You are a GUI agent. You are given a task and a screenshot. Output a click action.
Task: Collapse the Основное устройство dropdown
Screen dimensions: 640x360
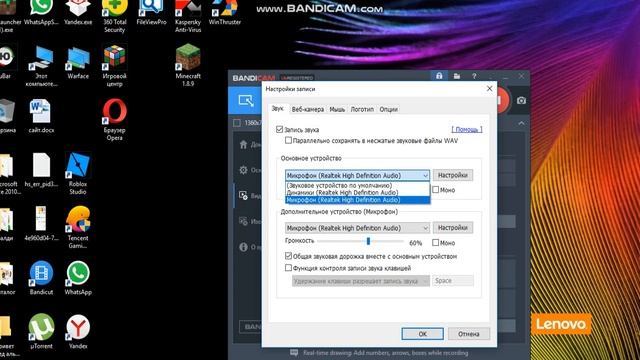pos(357,176)
